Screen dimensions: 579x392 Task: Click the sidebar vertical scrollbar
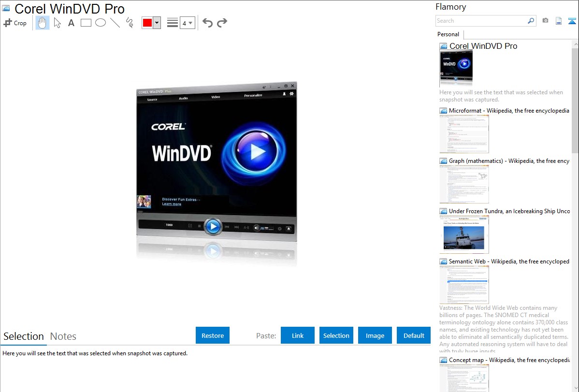pos(575,100)
